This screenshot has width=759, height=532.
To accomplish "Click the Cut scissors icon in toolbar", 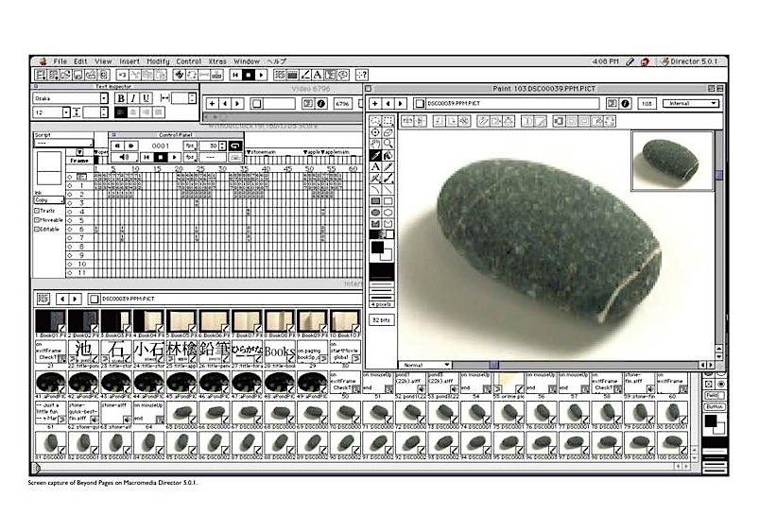I will pyautogui.click(x=135, y=75).
